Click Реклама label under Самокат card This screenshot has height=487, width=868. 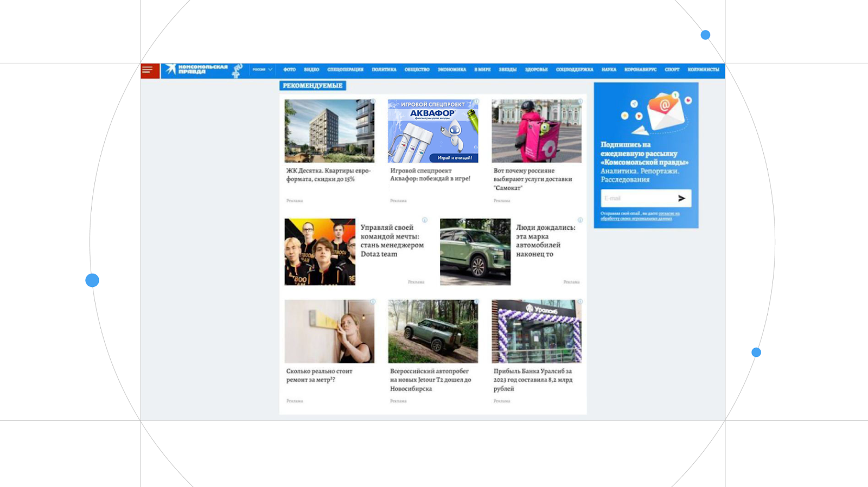click(x=502, y=201)
